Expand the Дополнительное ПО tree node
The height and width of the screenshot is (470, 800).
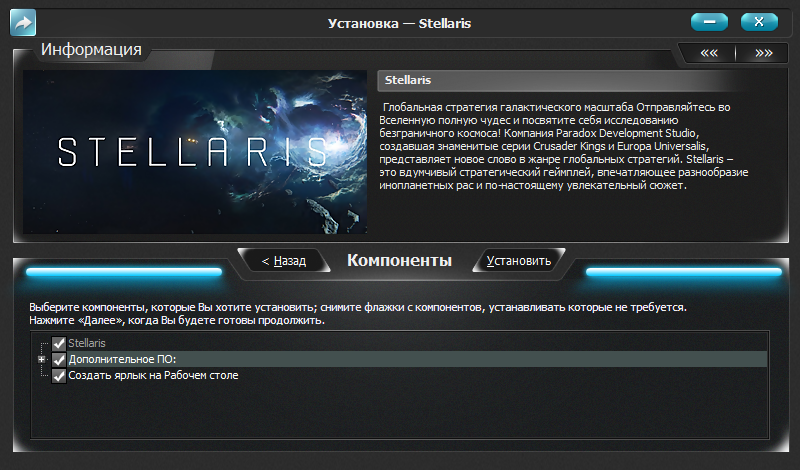[42, 359]
